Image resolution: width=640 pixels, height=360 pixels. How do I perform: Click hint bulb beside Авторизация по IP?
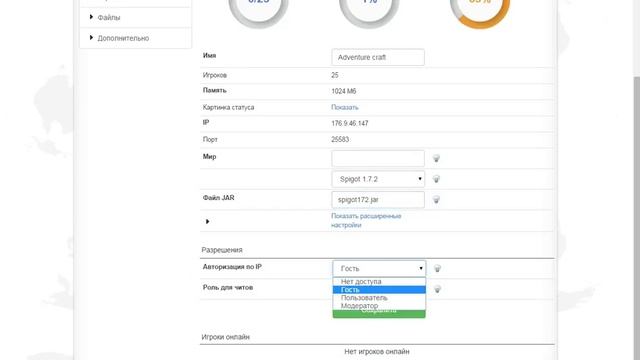click(x=437, y=268)
